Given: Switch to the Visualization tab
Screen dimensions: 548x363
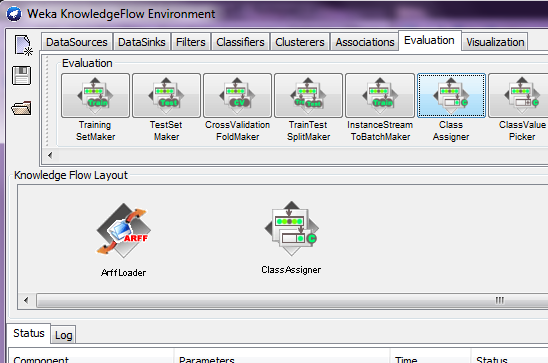Looking at the screenshot, I should point(495,42).
